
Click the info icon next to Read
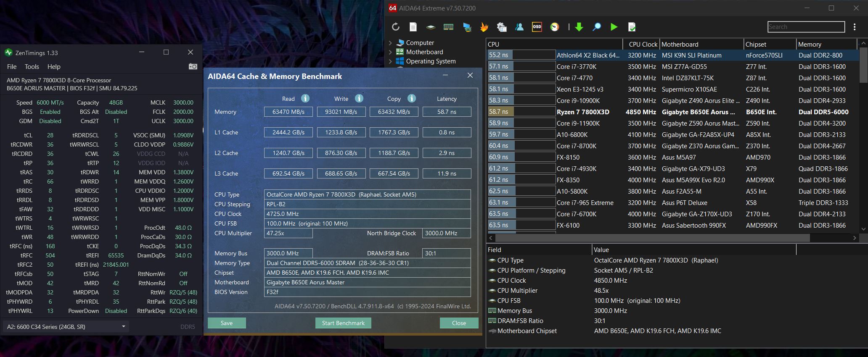tap(305, 98)
